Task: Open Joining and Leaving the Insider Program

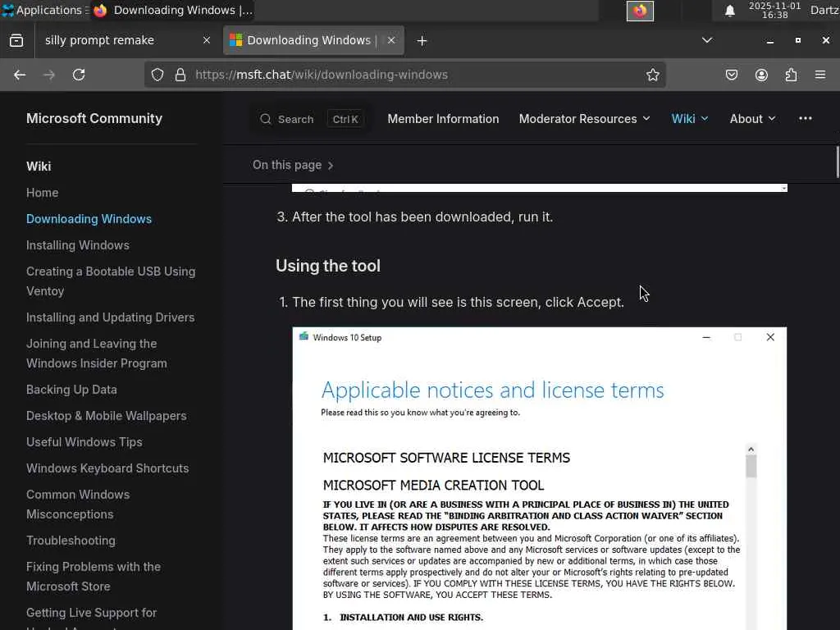Action: coord(97,354)
